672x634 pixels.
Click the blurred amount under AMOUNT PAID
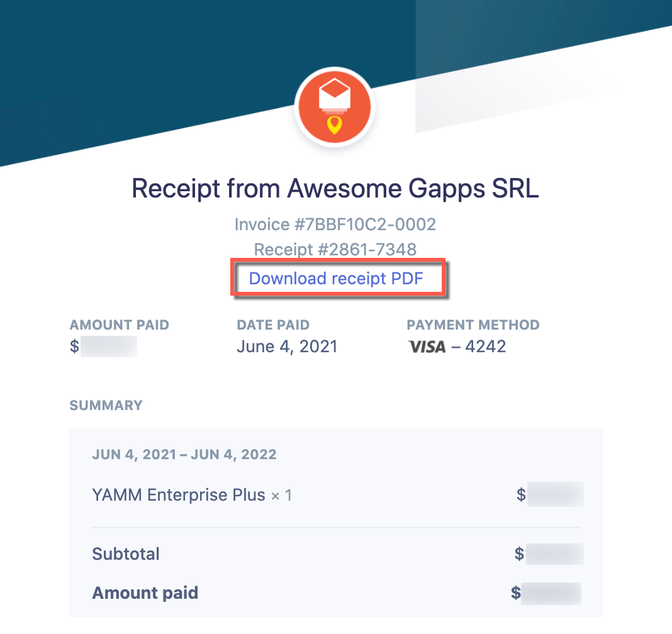pyautogui.click(x=108, y=347)
